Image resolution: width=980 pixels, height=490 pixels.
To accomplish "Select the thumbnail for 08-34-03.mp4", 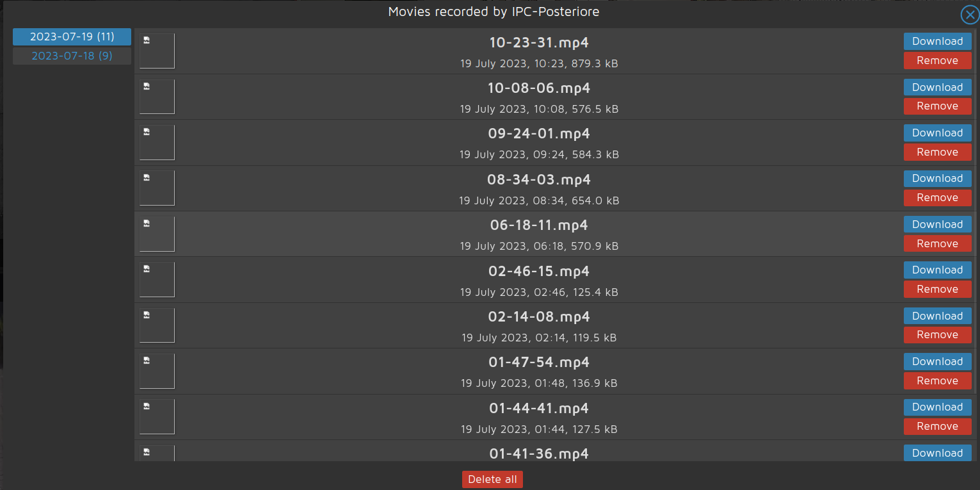I will point(156,187).
